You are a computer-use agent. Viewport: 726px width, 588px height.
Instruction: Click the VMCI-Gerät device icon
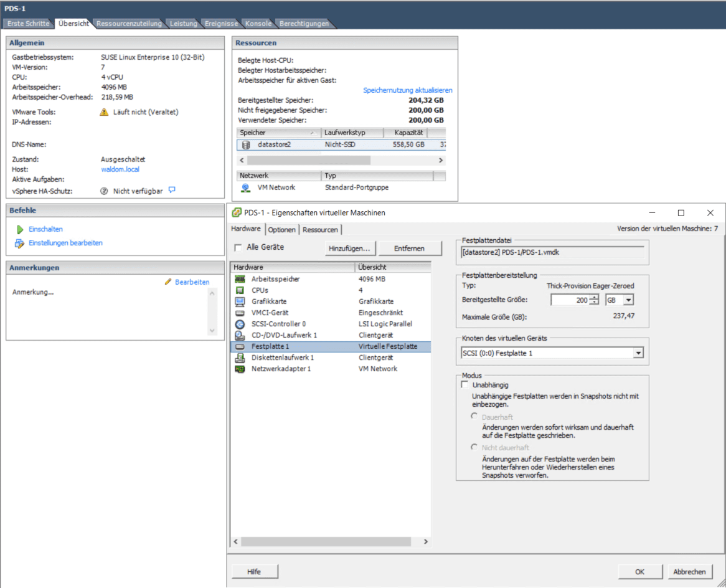240,313
